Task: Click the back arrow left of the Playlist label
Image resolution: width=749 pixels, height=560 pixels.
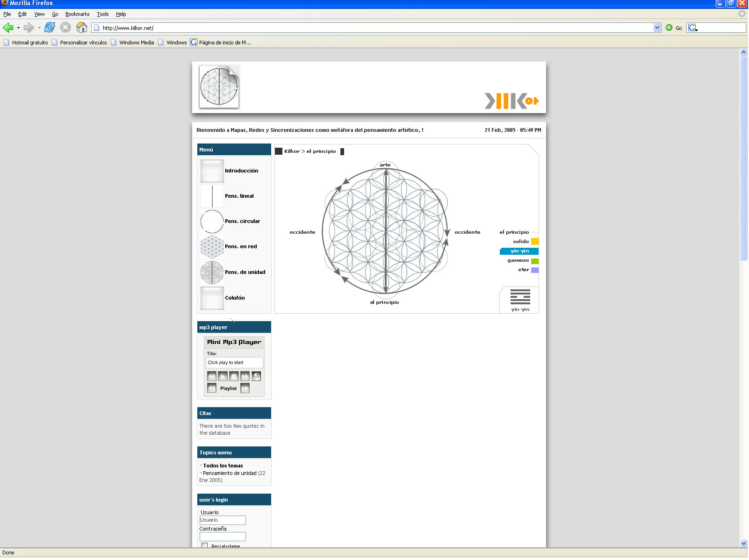Action: (x=212, y=389)
